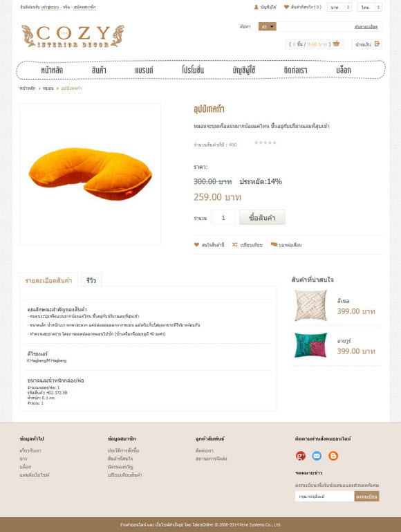Select the รายละเอียดสินค้า tab
Viewport: 401px width, 532px height.
click(49, 280)
